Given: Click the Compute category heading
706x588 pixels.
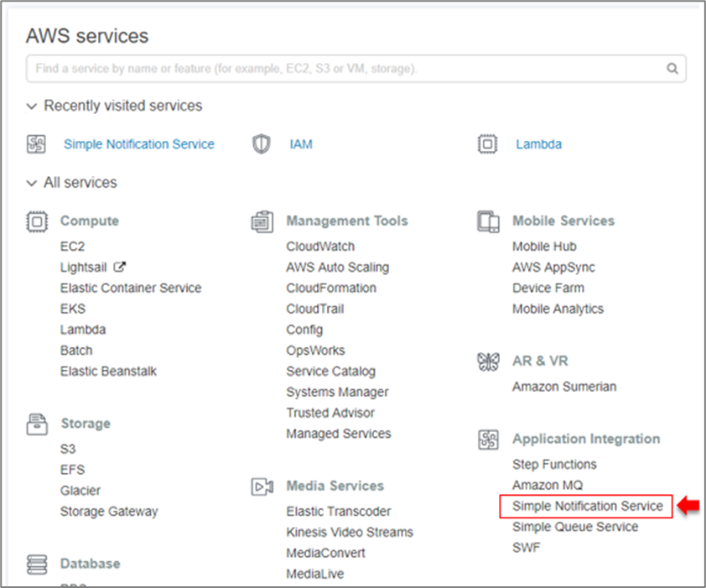Looking at the screenshot, I should [x=90, y=221].
